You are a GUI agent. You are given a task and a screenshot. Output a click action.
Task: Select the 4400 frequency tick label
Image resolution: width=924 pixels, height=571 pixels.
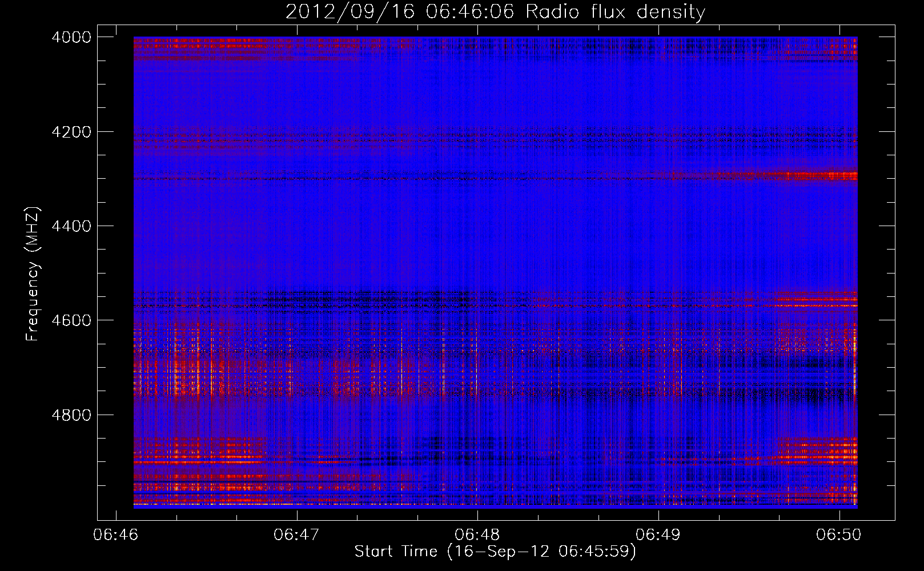pyautogui.click(x=71, y=226)
